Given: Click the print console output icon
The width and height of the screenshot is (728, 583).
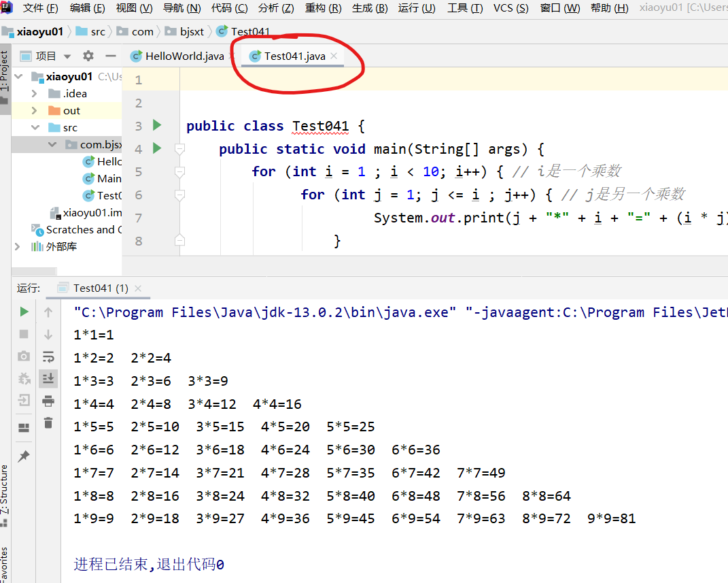Looking at the screenshot, I should pos(48,401).
